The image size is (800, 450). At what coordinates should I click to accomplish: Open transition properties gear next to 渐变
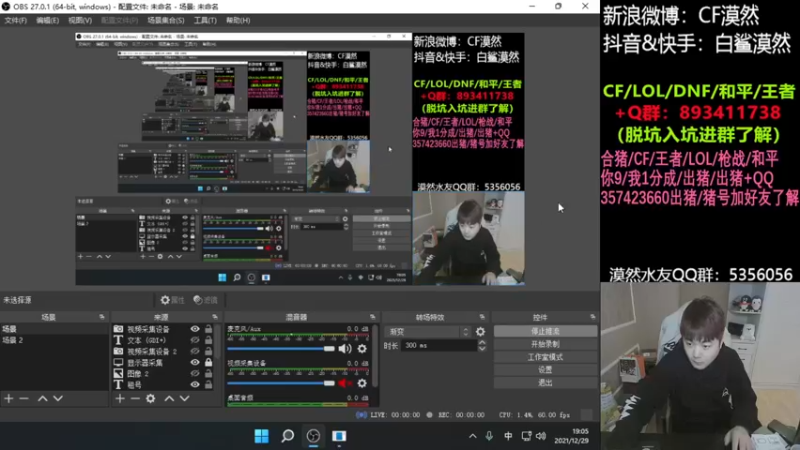[480, 332]
